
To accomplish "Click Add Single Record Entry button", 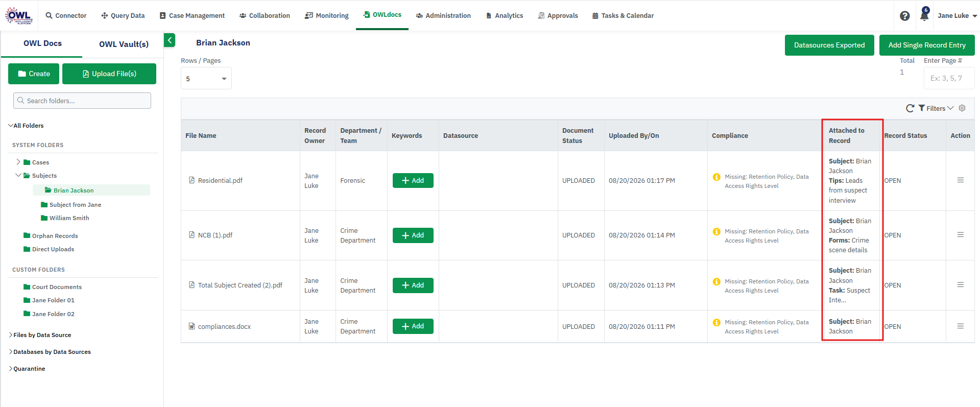I will [927, 45].
